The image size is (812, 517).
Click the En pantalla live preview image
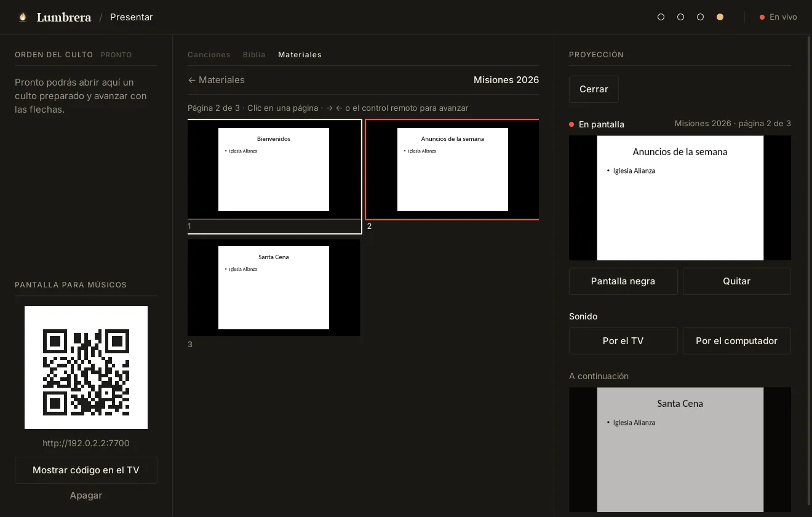pyautogui.click(x=680, y=198)
